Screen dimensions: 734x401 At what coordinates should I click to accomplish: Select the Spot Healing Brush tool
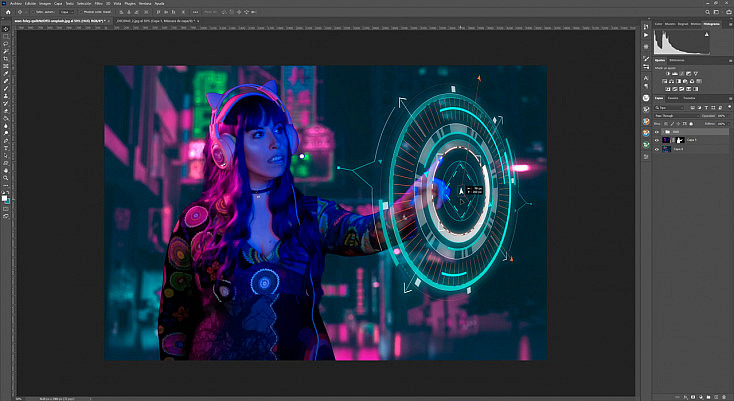point(6,81)
